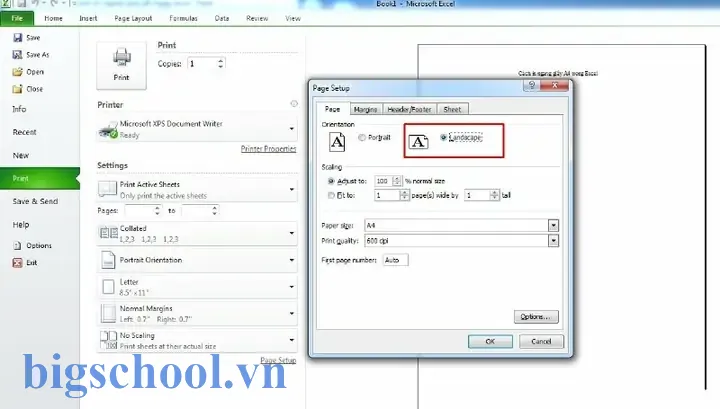Click Cancel in the Page Setup dialog
Screen dimensions: 720x409
tap(541, 342)
